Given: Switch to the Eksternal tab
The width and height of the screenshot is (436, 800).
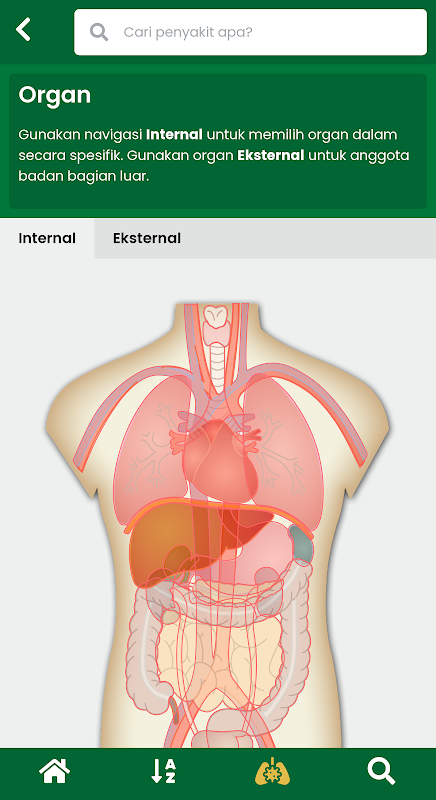Looking at the screenshot, I should tap(147, 238).
